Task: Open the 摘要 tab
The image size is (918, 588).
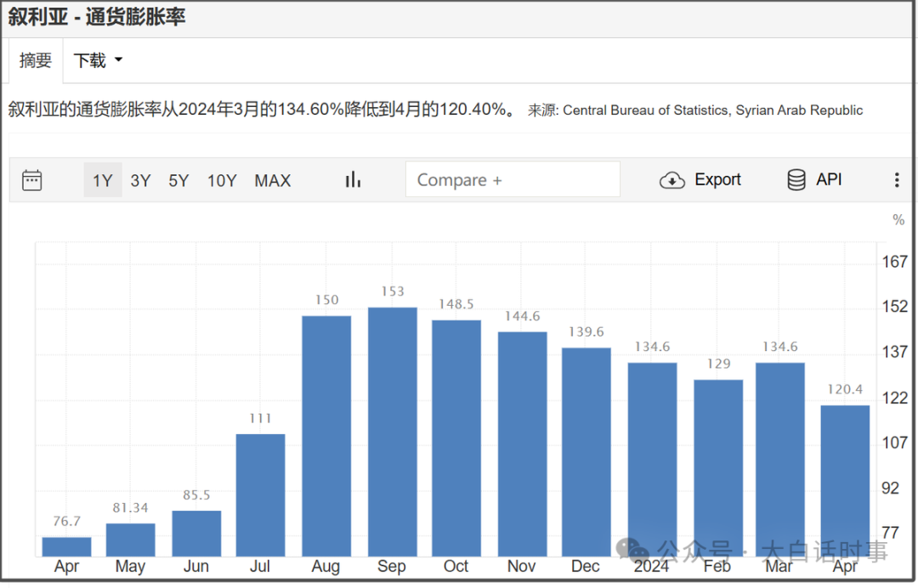Action: [x=36, y=60]
